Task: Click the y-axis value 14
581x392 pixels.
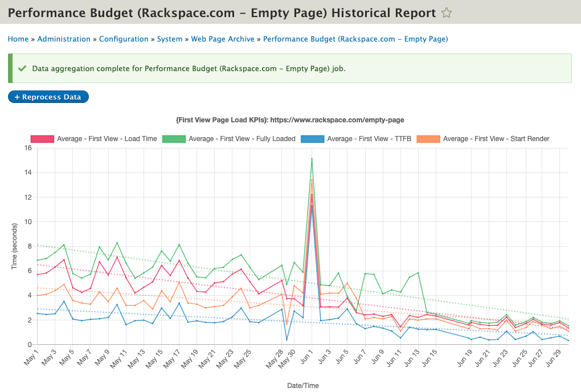Action: click(28, 172)
